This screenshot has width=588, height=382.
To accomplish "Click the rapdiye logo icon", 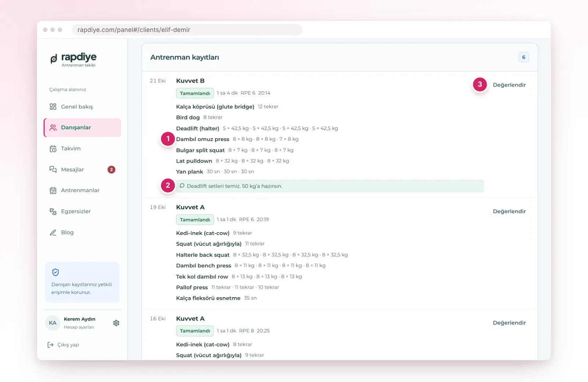I will 54,59.
